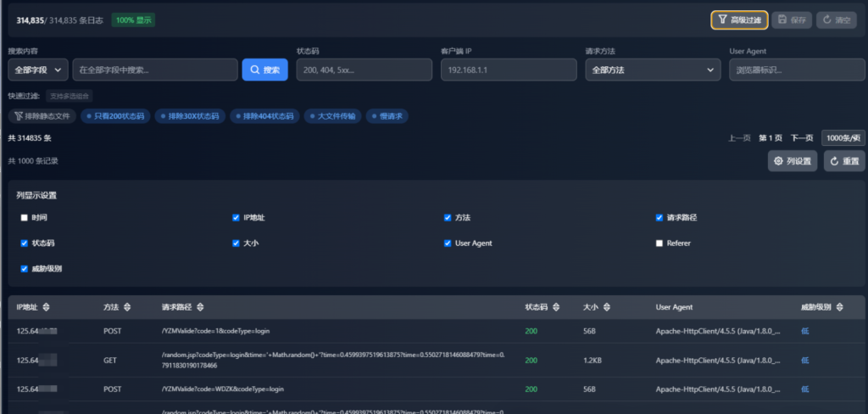Screen dimensions: 868x414
Task: Enable the 时间 column checkbox
Action: click(x=25, y=218)
